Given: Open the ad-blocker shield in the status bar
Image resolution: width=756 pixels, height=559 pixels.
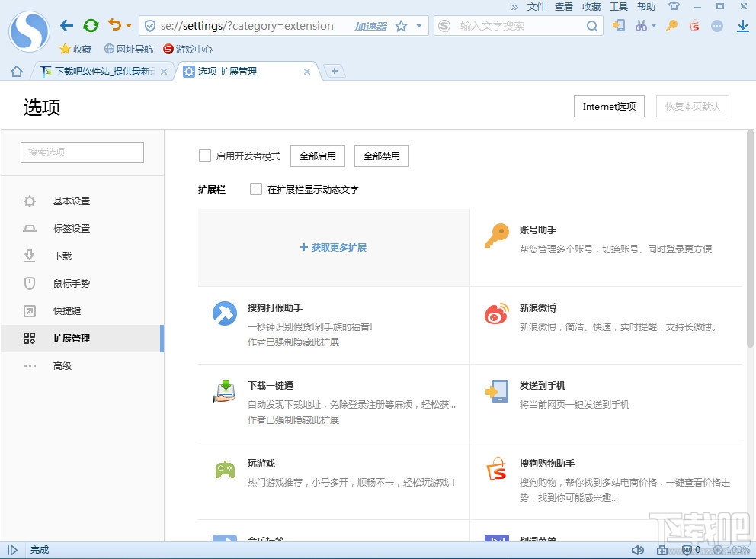Looking at the screenshot, I should coord(687,550).
